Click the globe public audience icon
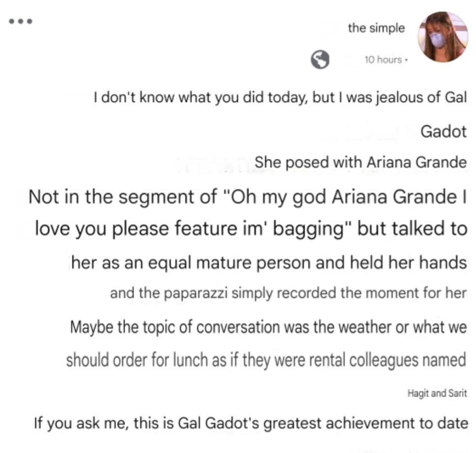The height and width of the screenshot is (453, 476). [x=319, y=60]
